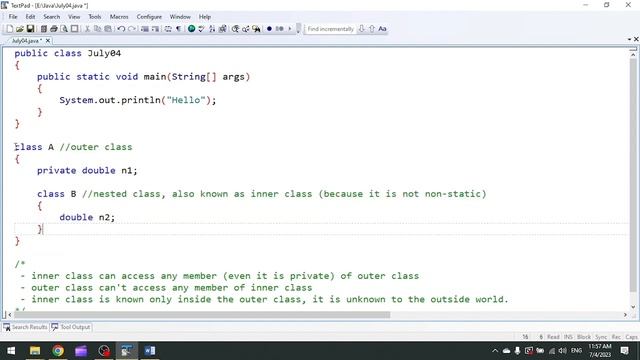The width and height of the screenshot is (640, 360).
Task: Toggle visible paragraph marks icon
Action: pyautogui.click(x=178, y=29)
